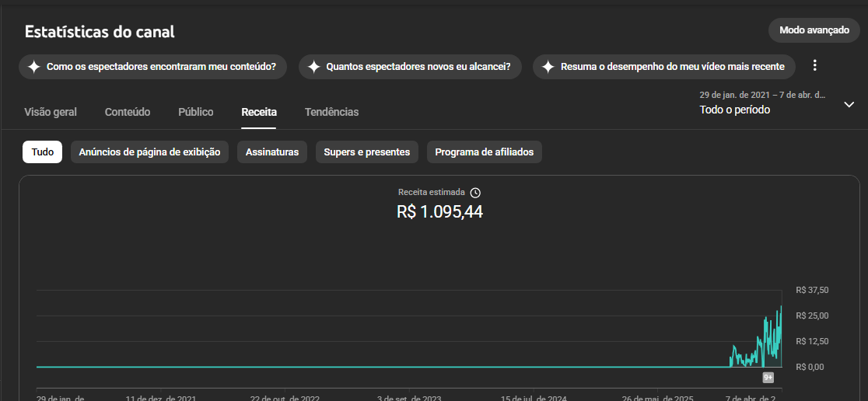Go to the Público tab
Viewport: 868px width, 401px height.
[196, 112]
